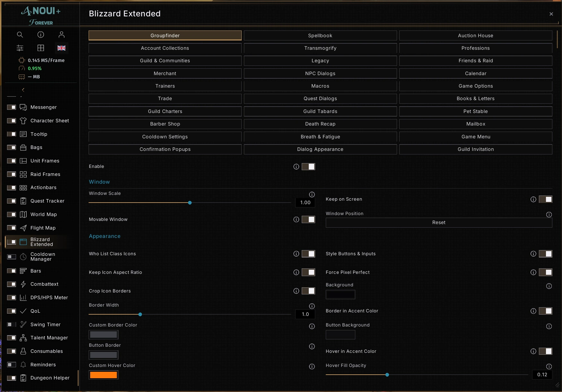The width and height of the screenshot is (562, 392).
Task: Click the grid layout icon
Action: coord(41,48)
